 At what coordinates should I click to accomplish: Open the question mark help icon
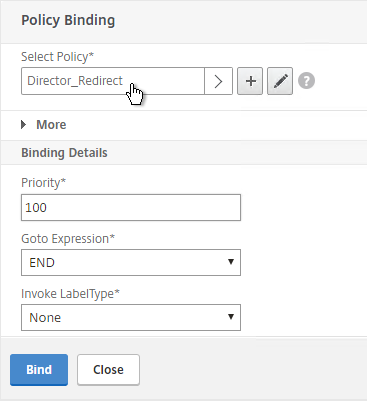click(x=306, y=81)
